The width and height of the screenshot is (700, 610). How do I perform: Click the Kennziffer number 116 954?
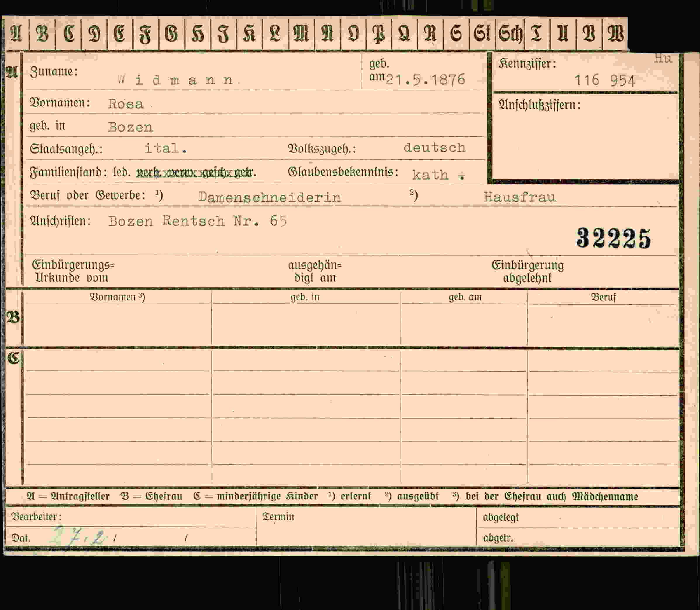(605, 81)
